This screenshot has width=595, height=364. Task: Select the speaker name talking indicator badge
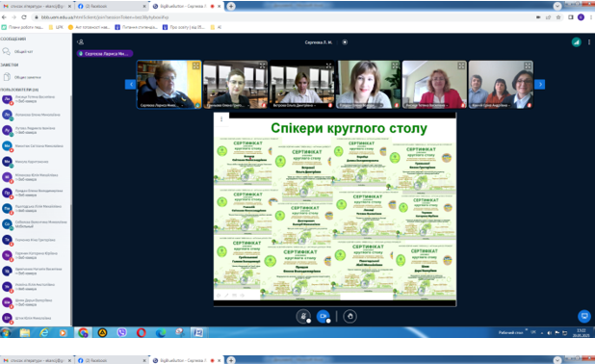point(105,54)
